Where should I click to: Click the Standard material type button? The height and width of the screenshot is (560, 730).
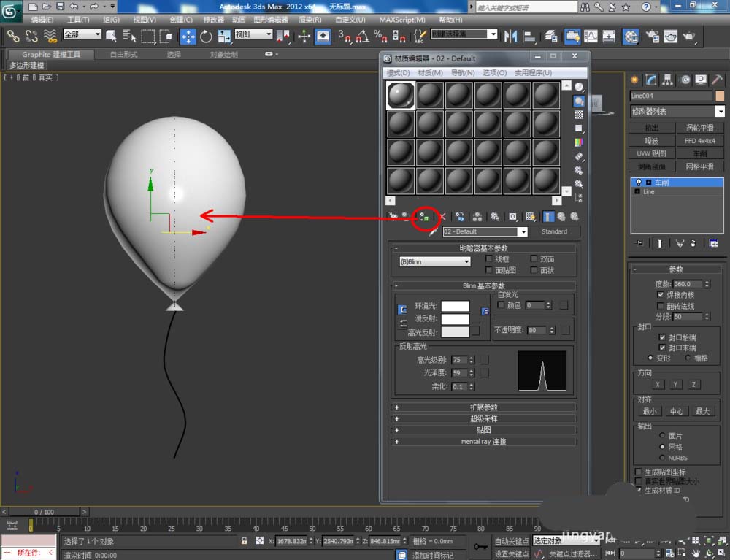point(554,231)
